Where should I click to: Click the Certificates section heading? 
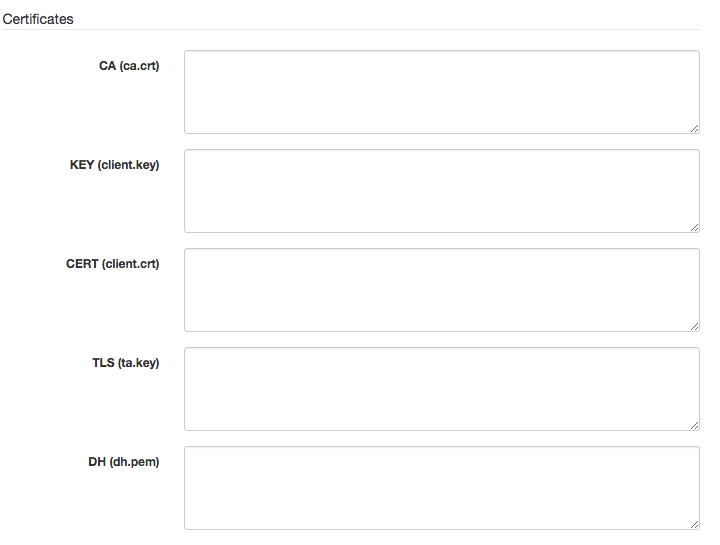(x=38, y=19)
